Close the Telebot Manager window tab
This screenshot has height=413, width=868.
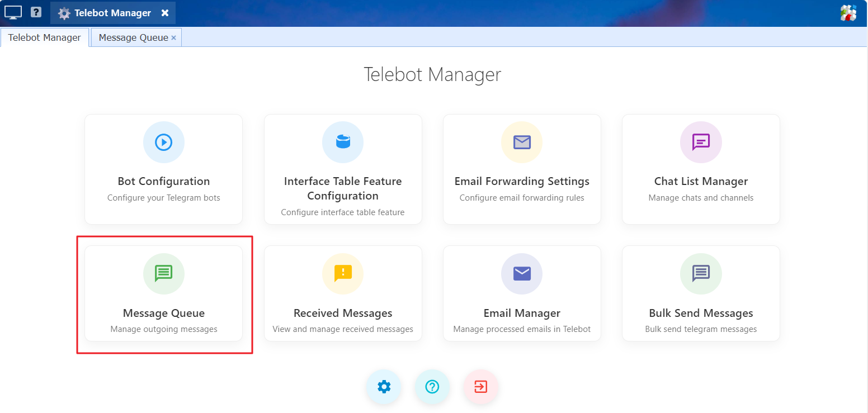(x=165, y=13)
